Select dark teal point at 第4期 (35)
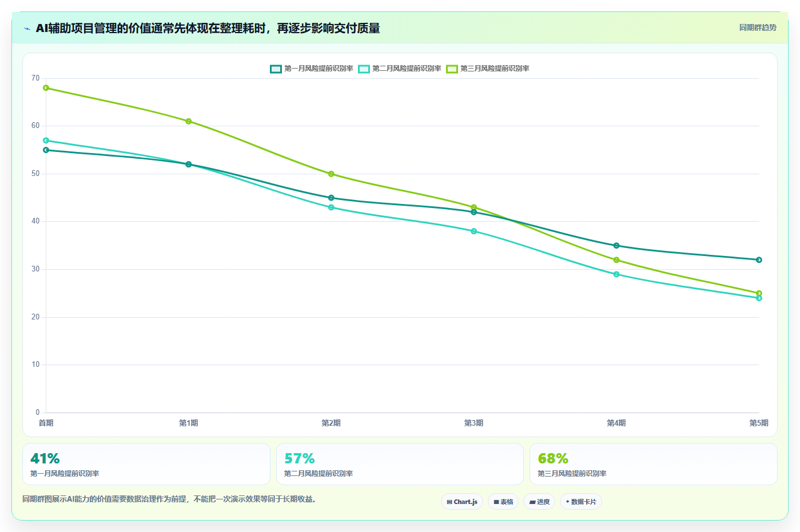This screenshot has height=532, width=800. click(616, 246)
